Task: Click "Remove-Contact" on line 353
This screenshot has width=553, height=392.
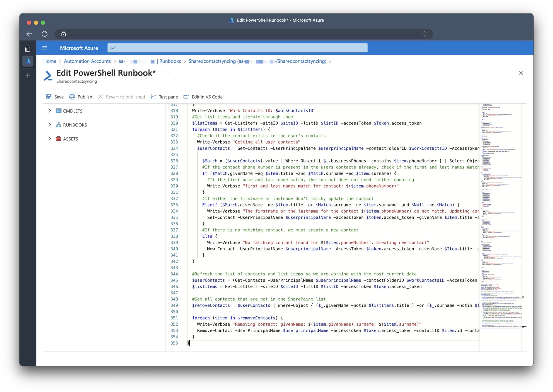Action: point(215,330)
